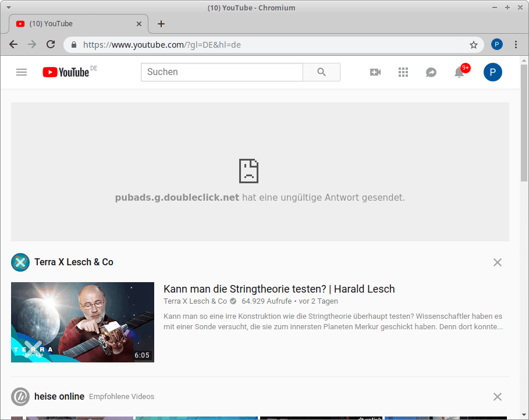529x420 pixels.
Task: Click the browser forward arrow
Action: point(32,45)
